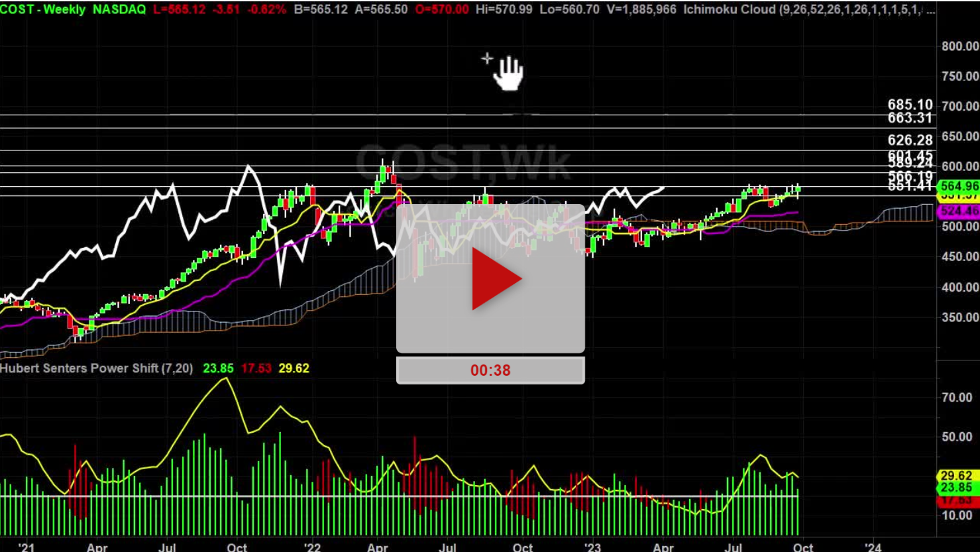Click the COST - Weekly chart title
This screenshot has height=552, width=980.
(43, 9)
